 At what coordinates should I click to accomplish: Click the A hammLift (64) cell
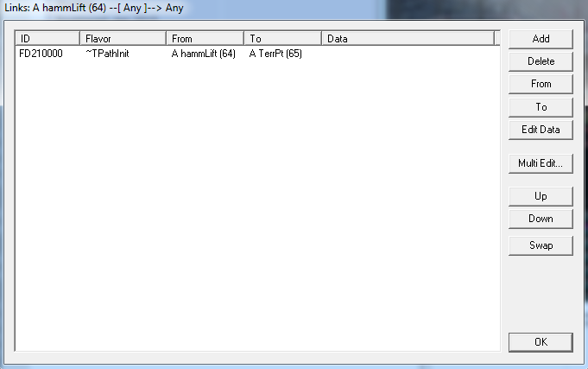[204, 54]
